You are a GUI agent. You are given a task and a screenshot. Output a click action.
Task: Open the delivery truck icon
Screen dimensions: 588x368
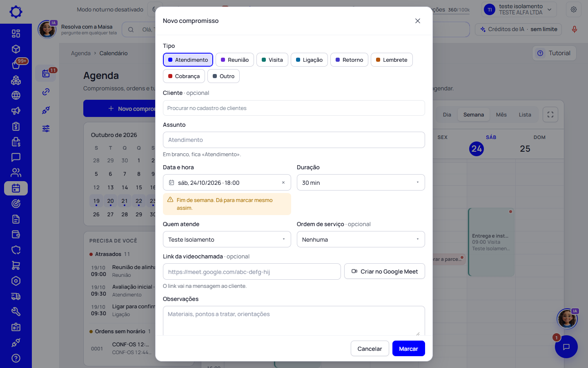click(x=16, y=296)
